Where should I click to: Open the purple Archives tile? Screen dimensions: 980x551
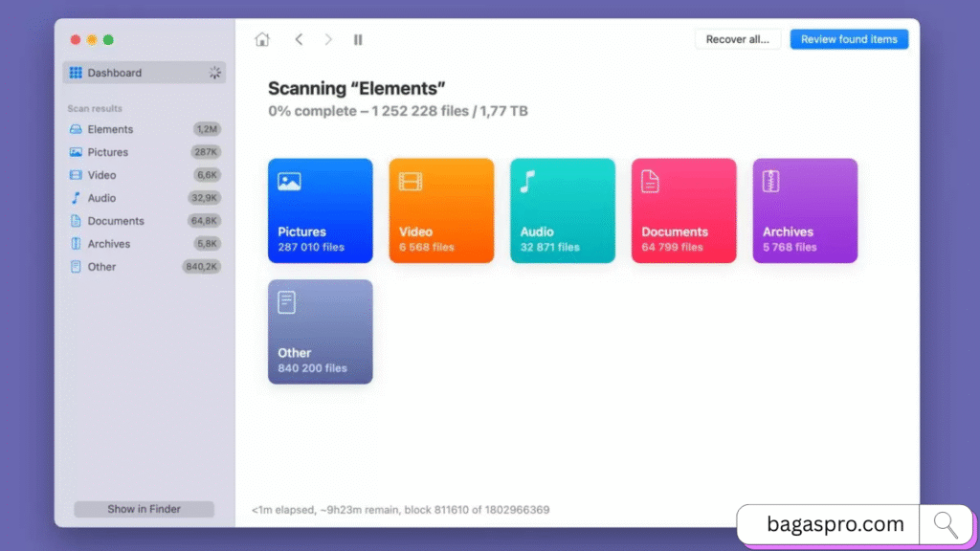coord(805,210)
